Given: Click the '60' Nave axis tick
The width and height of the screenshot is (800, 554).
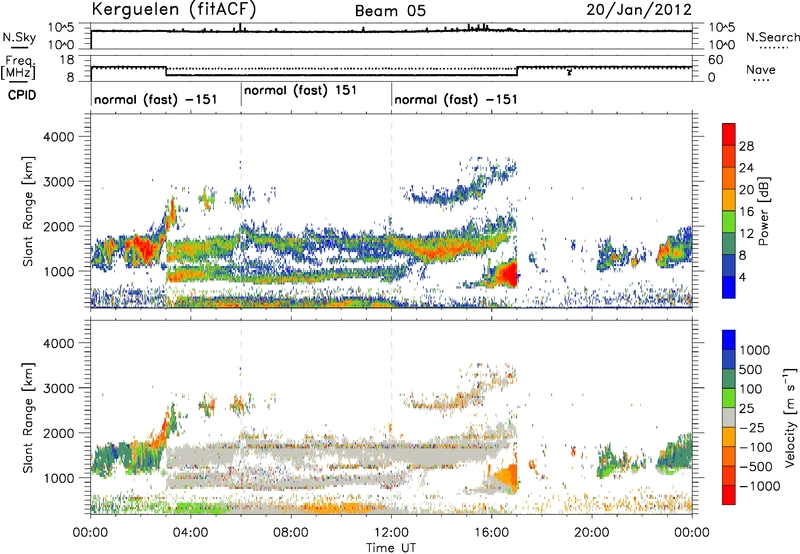Looking at the screenshot, I should [716, 60].
